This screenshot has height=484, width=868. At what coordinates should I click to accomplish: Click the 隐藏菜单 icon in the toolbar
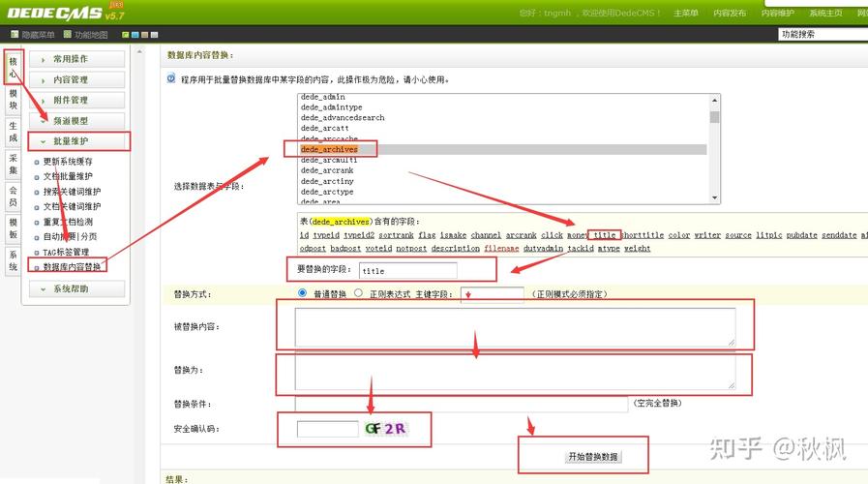[x=15, y=34]
